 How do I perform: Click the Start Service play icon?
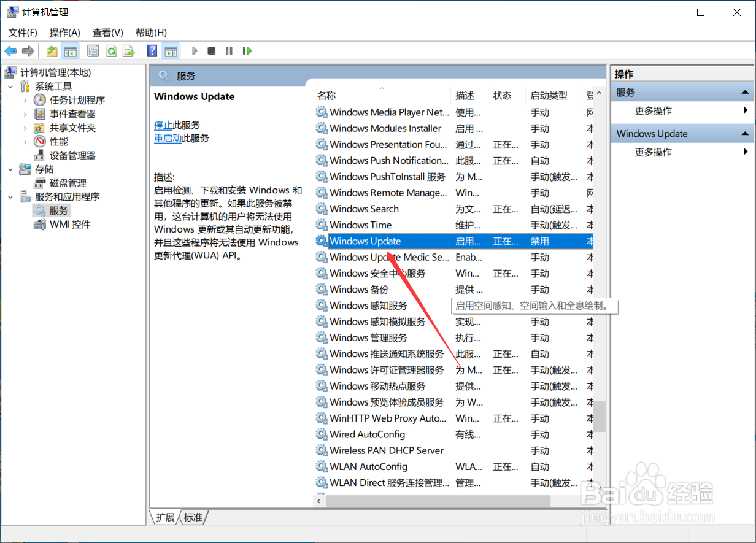(x=195, y=51)
